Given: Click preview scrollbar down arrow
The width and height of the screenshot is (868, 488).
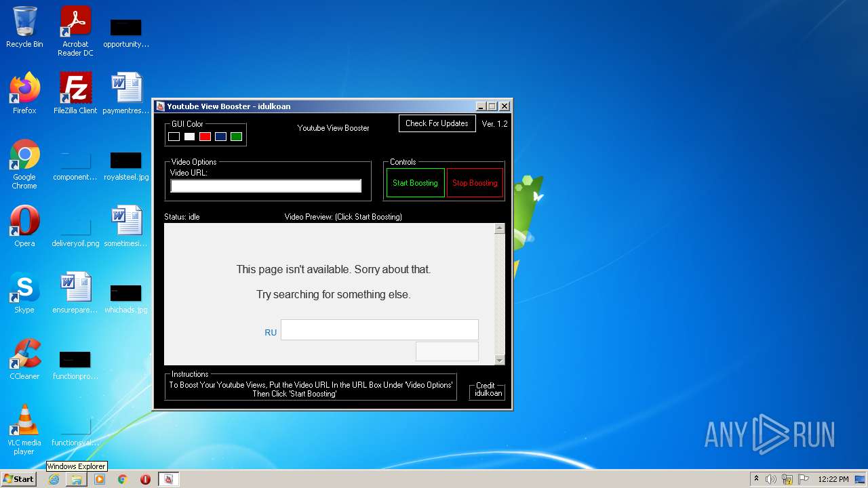Looking at the screenshot, I should point(500,360).
